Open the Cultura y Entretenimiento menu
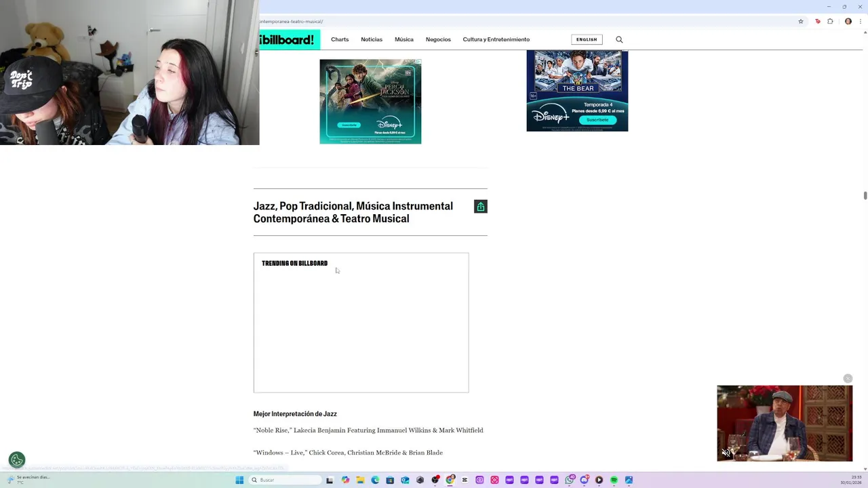This screenshot has height=488, width=868. (x=496, y=39)
